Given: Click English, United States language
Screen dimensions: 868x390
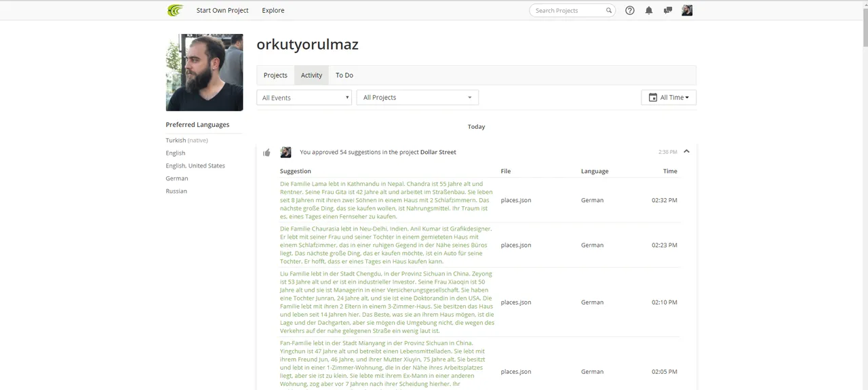Looking at the screenshot, I should [195, 165].
